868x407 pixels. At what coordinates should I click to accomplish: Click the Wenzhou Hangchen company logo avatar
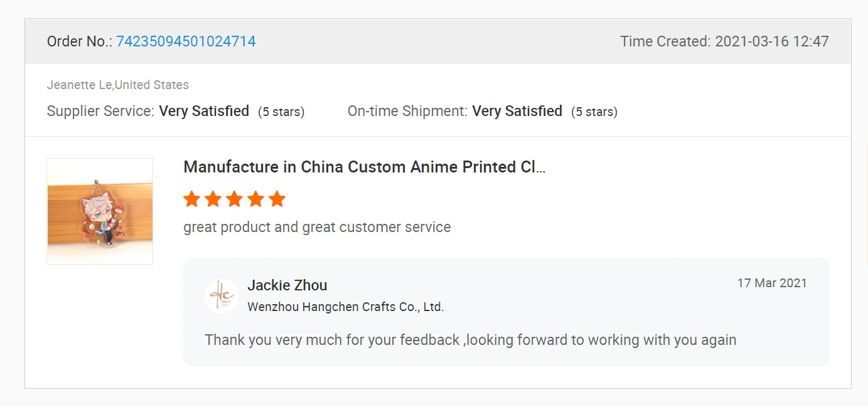222,295
